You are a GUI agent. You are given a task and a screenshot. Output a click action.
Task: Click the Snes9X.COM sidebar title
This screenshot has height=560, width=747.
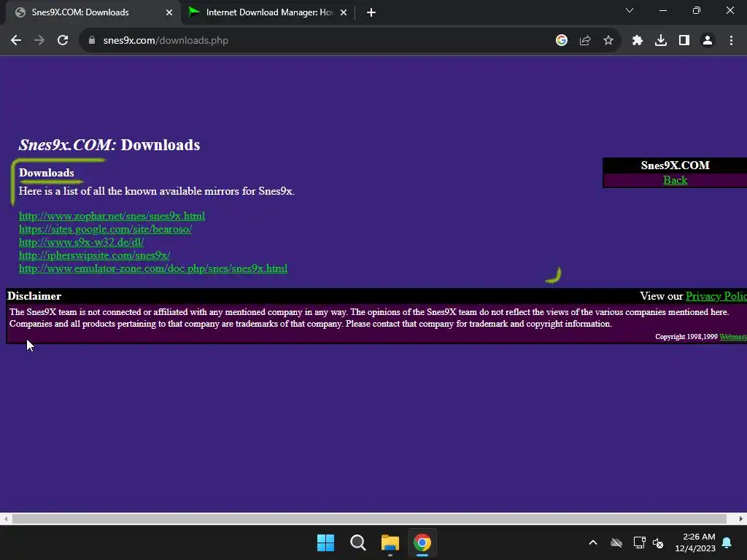point(675,166)
